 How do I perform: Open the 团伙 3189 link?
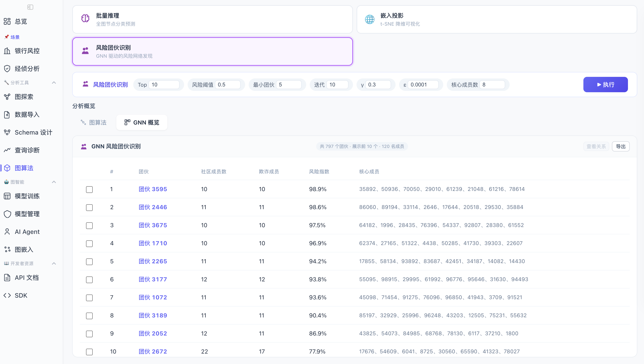[x=153, y=315]
